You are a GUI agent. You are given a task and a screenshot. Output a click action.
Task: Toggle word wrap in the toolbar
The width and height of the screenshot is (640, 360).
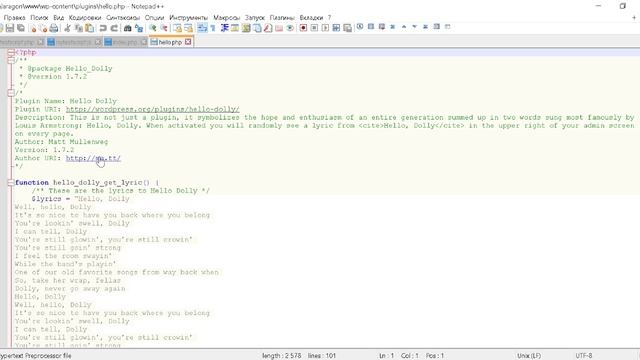click(202, 28)
